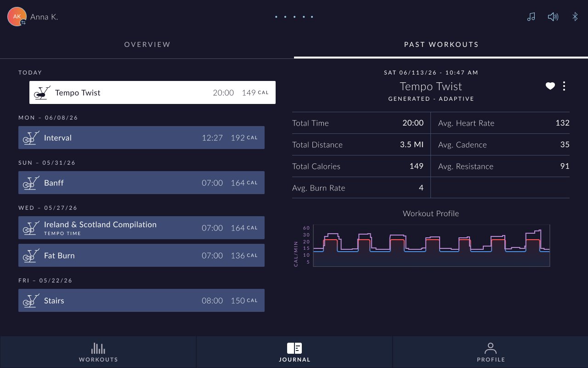Open the Profile bottom tab label
This screenshot has height=368, width=588.
coord(491,360)
